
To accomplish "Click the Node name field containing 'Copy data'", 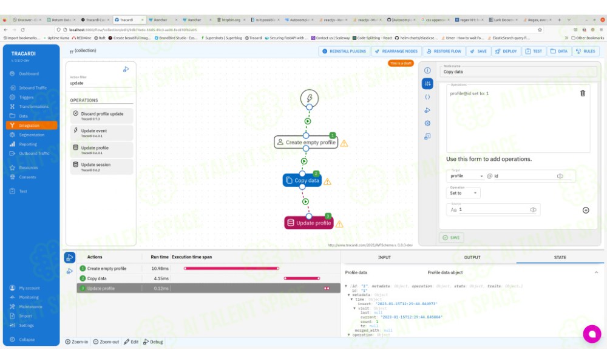I will (x=518, y=72).
